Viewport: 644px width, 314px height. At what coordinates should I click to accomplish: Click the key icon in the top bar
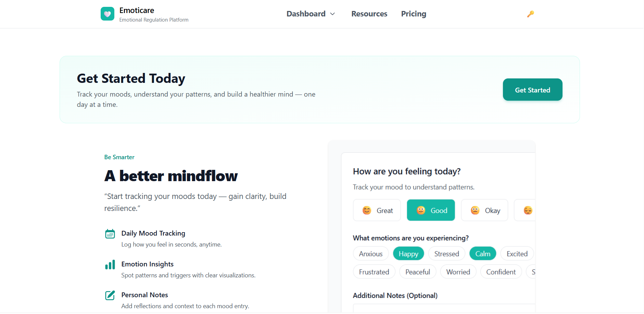coord(530,14)
